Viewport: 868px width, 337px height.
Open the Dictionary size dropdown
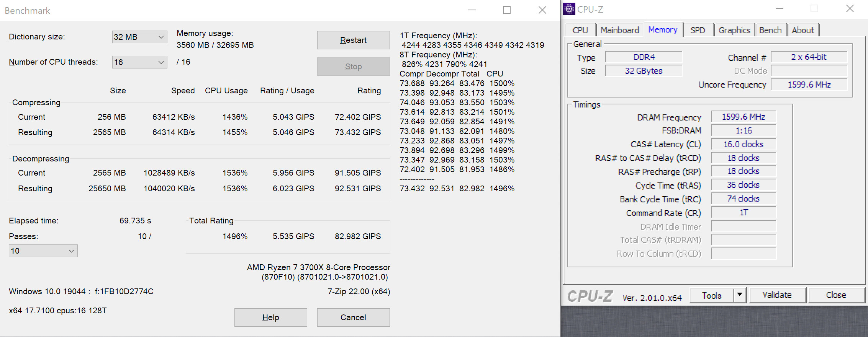pyautogui.click(x=139, y=37)
